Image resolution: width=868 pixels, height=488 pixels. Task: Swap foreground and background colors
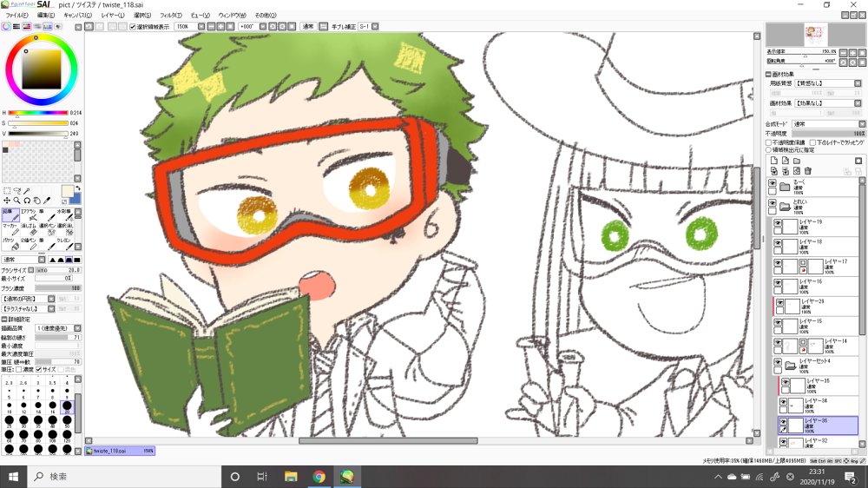pos(77,188)
